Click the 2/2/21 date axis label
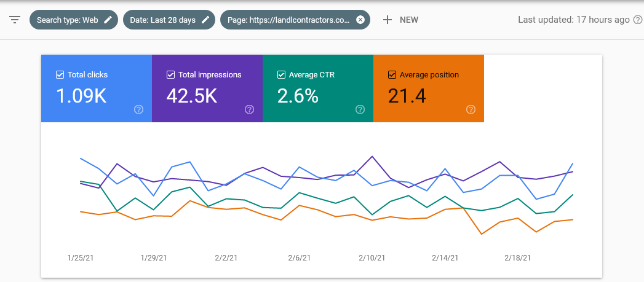The image size is (644, 282). point(226,258)
